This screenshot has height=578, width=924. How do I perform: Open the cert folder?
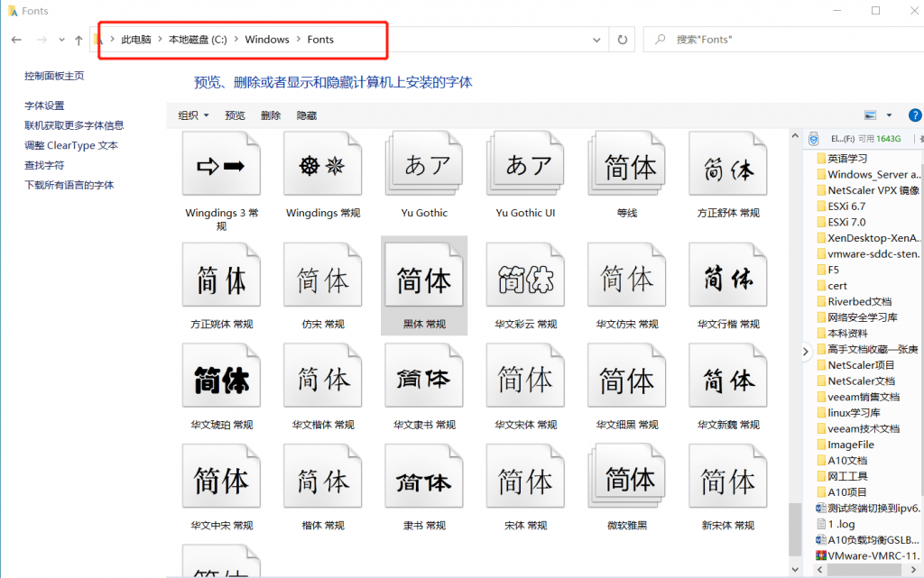coord(831,286)
